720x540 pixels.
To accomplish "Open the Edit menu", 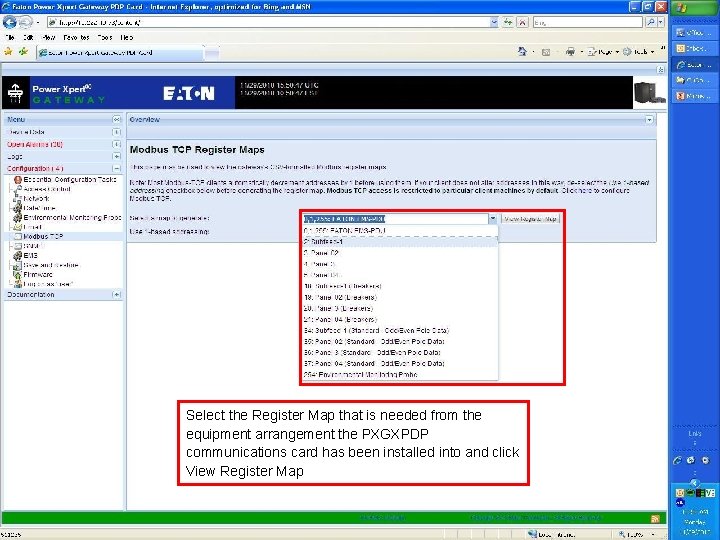I will (x=28, y=37).
